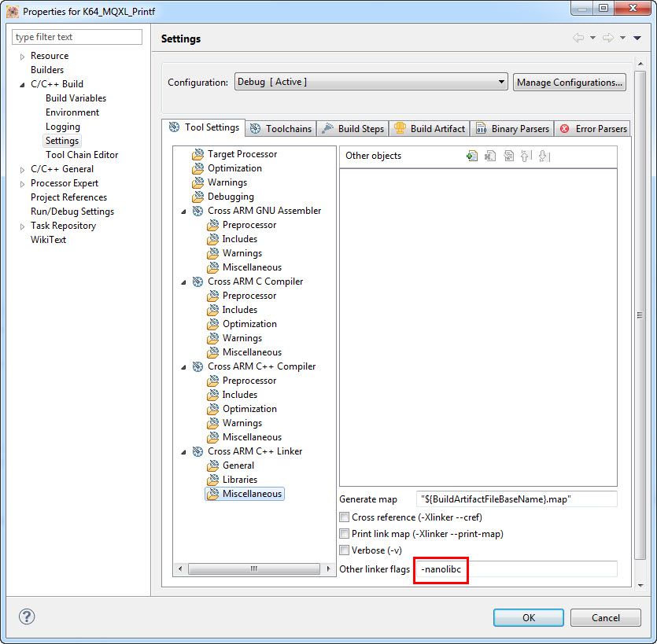Select Includes under Cross ARM C Compiler
Image resolution: width=657 pixels, height=644 pixels.
click(240, 310)
